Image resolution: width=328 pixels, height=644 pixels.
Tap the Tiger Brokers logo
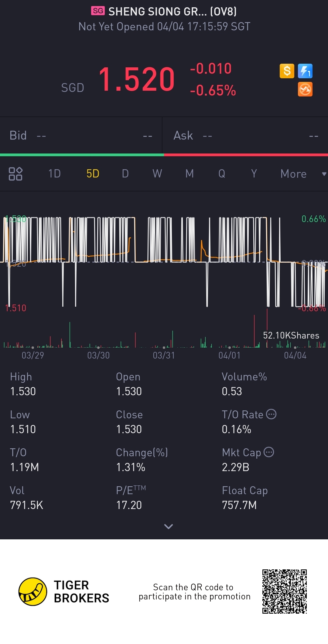pyautogui.click(x=64, y=592)
